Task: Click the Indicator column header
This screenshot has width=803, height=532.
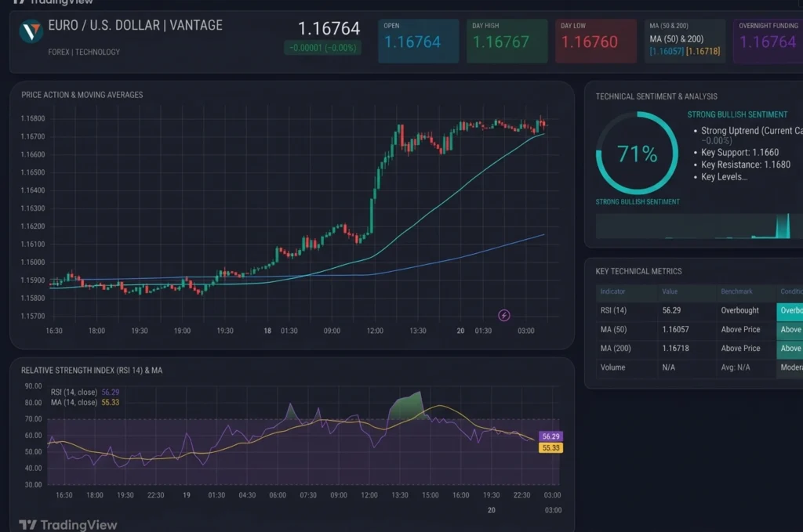Action: 612,291
